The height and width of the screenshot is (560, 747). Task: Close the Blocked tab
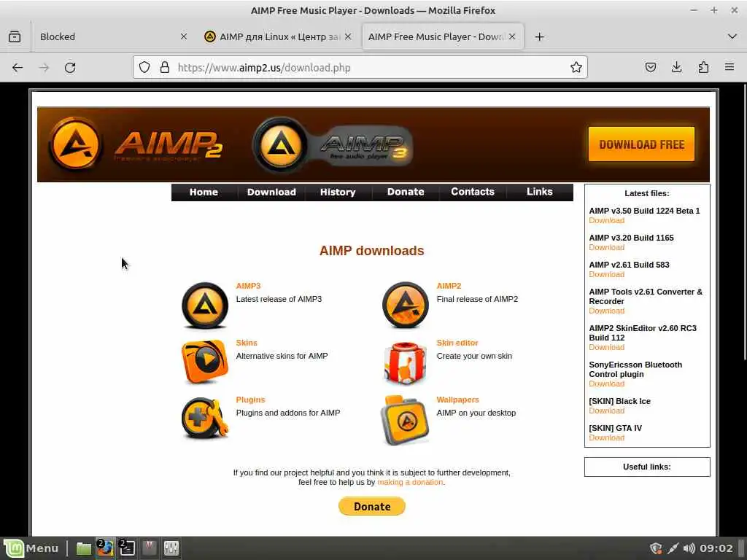[x=183, y=36]
